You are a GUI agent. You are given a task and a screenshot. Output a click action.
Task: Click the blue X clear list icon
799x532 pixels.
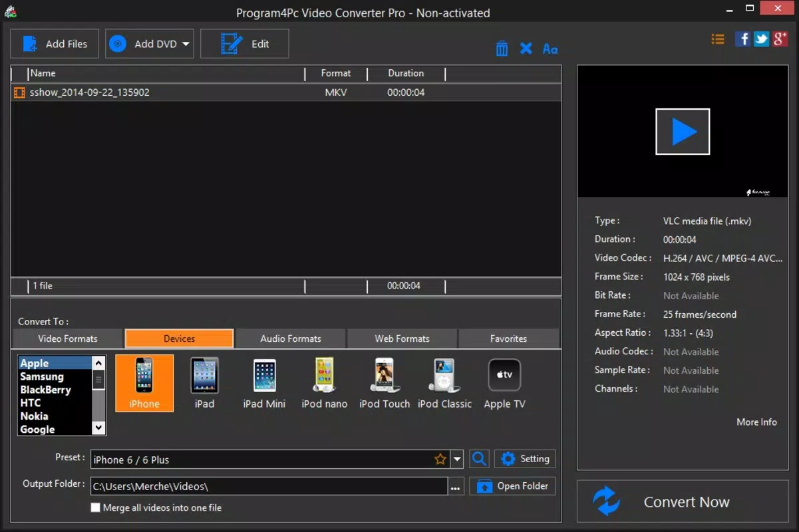click(x=526, y=48)
